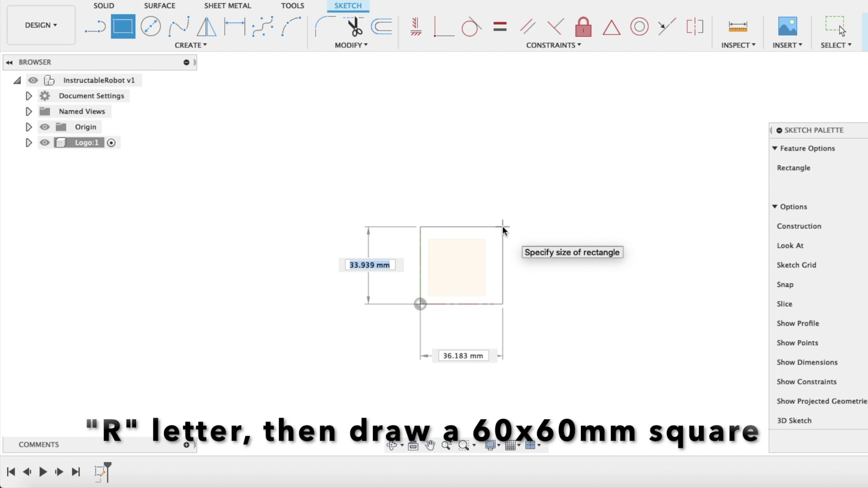The width and height of the screenshot is (868, 488).
Task: Enable Sketch Grid in the Sketch Palette
Action: click(x=797, y=265)
